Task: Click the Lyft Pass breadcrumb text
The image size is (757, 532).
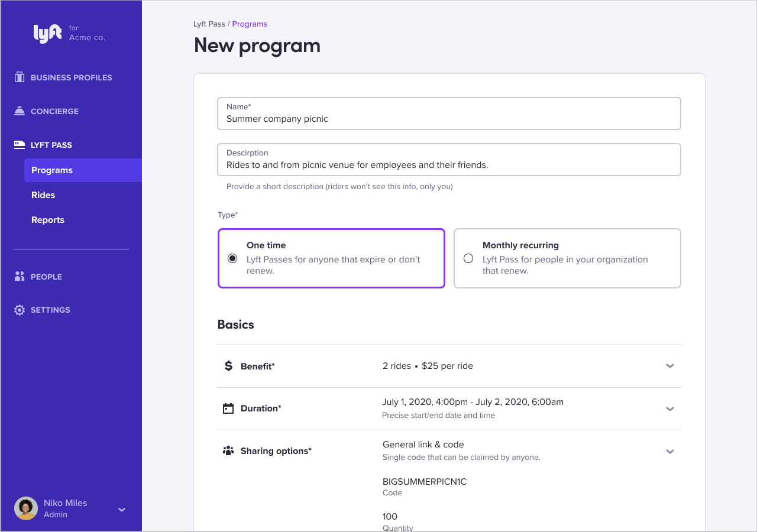Action: (209, 24)
